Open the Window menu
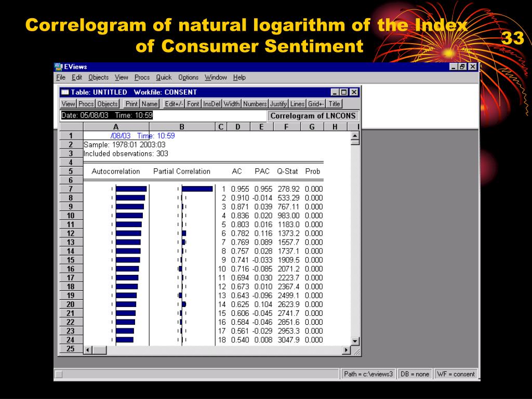The height and width of the screenshot is (399, 532). 216,77
